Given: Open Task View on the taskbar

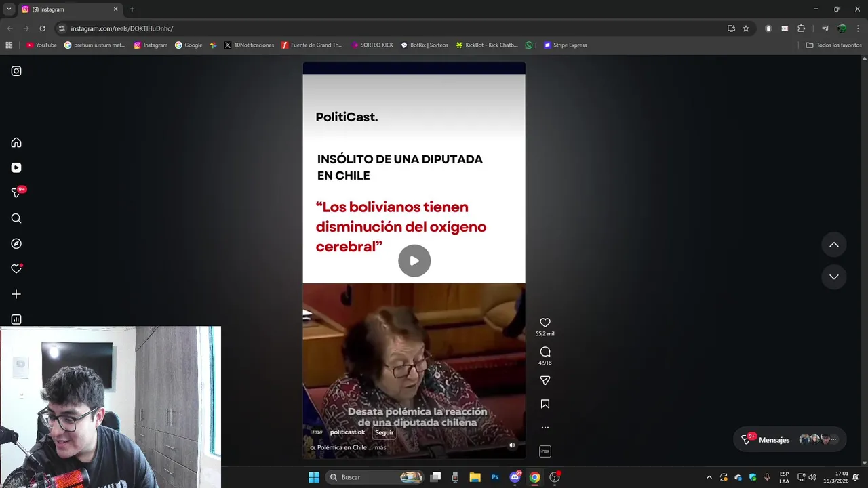Looking at the screenshot, I should tap(436, 477).
